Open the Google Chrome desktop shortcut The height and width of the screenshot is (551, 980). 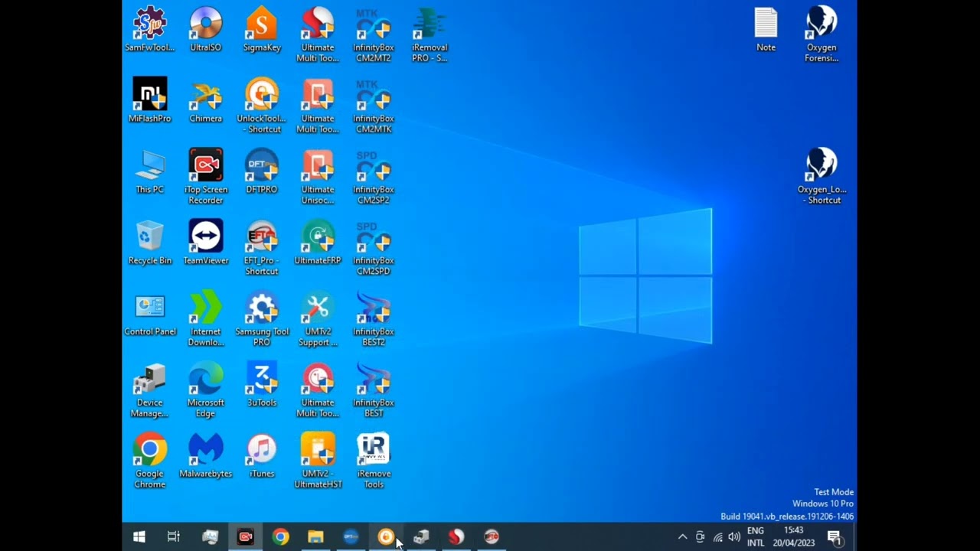tap(149, 461)
